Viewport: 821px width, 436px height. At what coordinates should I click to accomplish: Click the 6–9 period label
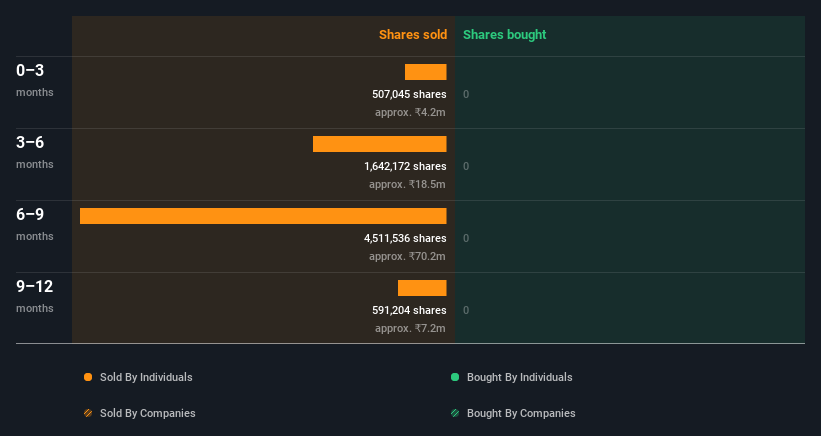click(x=30, y=214)
